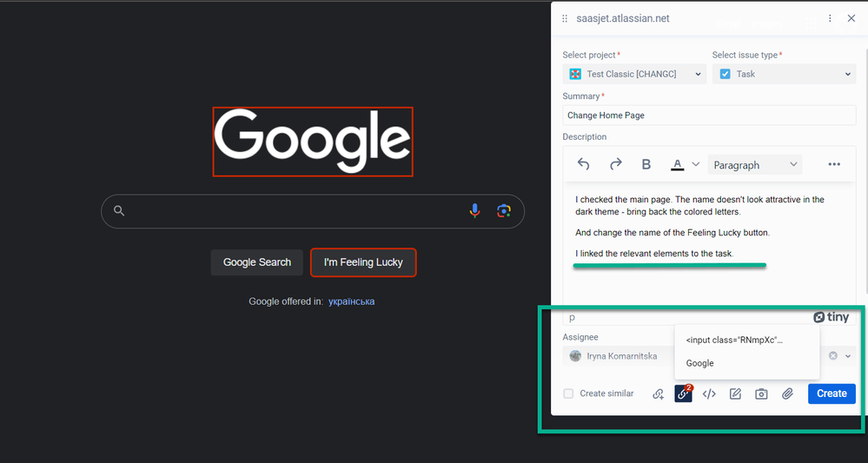Apply text color with the A icon
The height and width of the screenshot is (463, 868).
coord(678,164)
